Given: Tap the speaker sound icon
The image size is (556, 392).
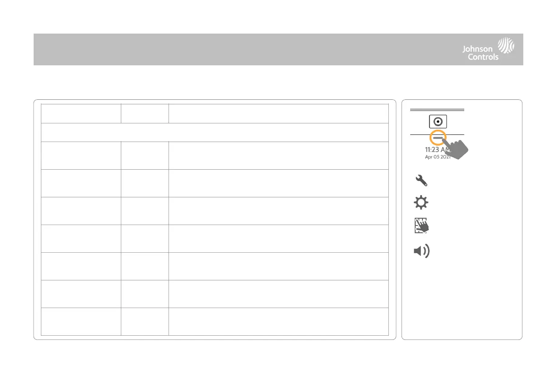Looking at the screenshot, I should [x=421, y=252].
